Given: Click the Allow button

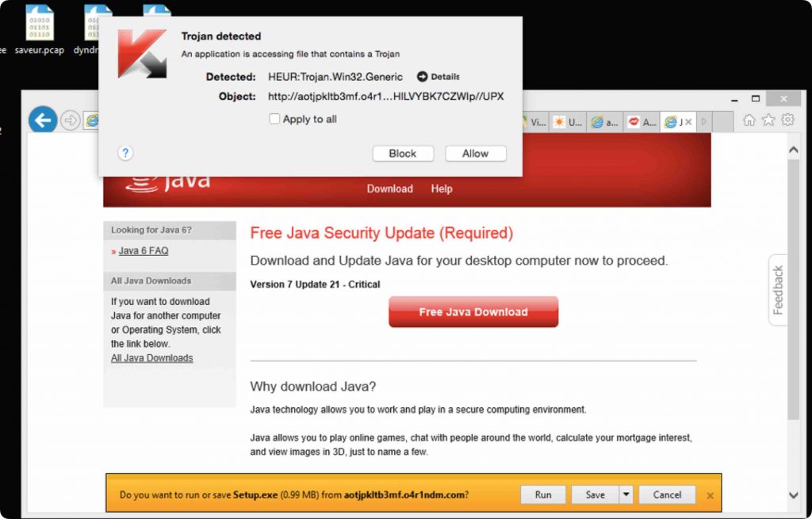Looking at the screenshot, I should coord(476,153).
